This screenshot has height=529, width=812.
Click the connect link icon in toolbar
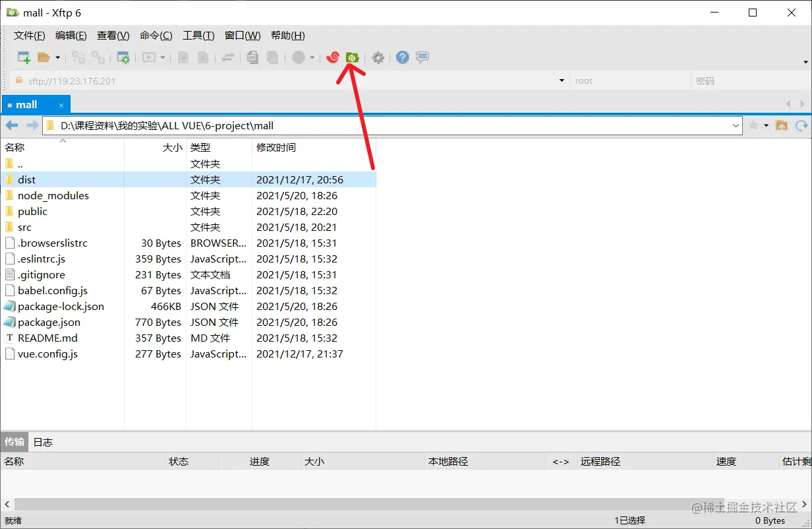78,57
